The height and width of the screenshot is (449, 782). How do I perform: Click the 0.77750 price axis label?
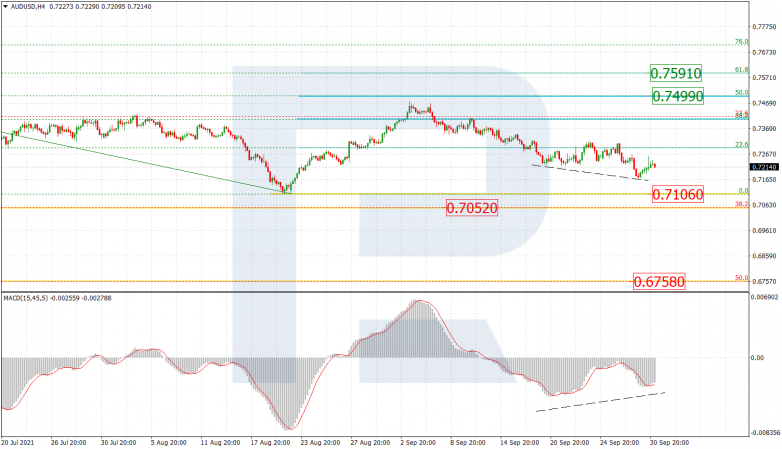pos(765,26)
